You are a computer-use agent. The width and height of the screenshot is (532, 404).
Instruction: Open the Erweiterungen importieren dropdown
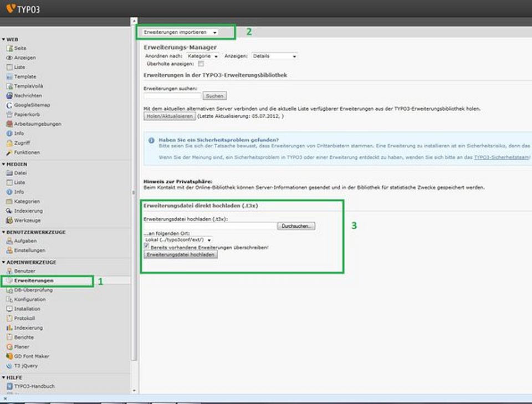180,33
